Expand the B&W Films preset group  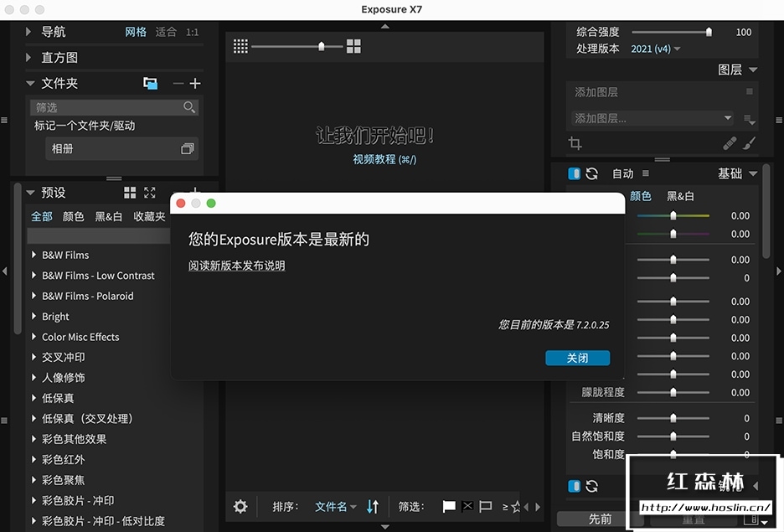click(34, 255)
